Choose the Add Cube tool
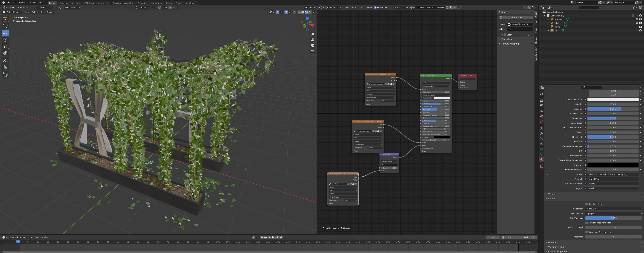 click(x=5, y=75)
